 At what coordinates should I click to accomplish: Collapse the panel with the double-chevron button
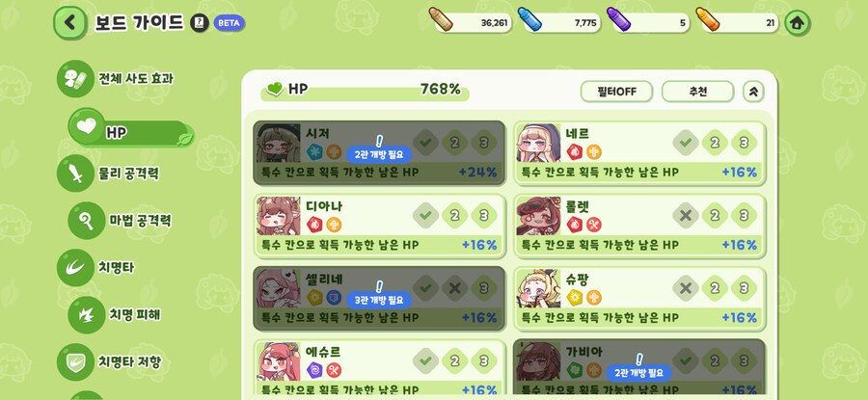point(753,92)
